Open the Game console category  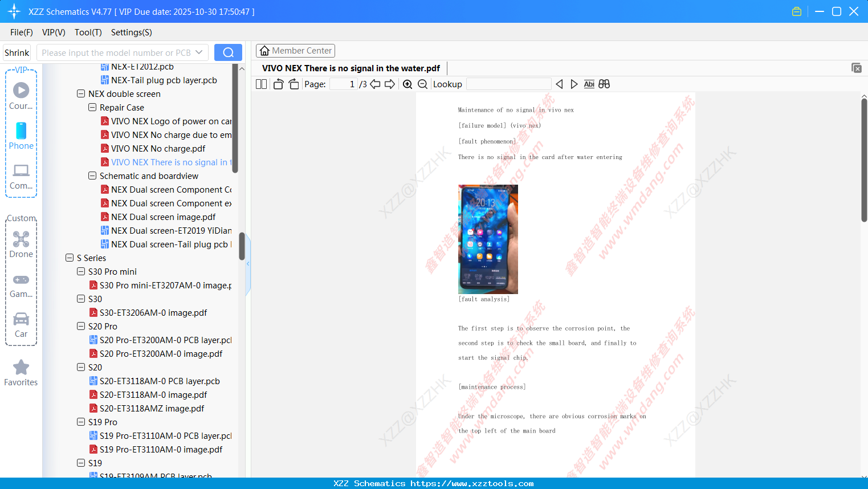click(21, 285)
